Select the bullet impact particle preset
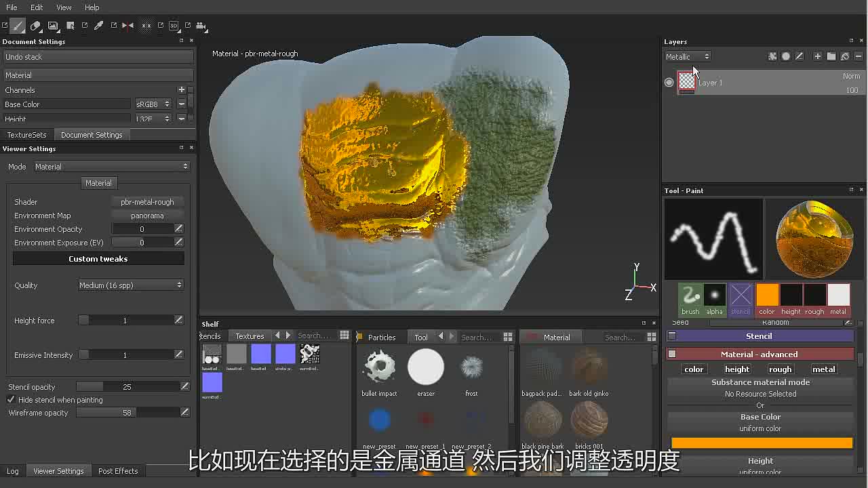Screen dimensions: 868x488 [x=379, y=372]
